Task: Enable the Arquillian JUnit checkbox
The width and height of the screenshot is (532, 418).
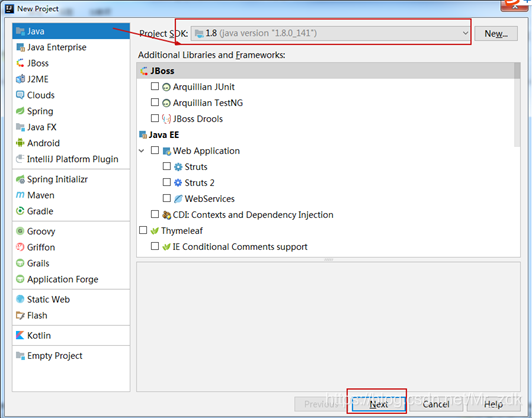Action: click(x=155, y=87)
